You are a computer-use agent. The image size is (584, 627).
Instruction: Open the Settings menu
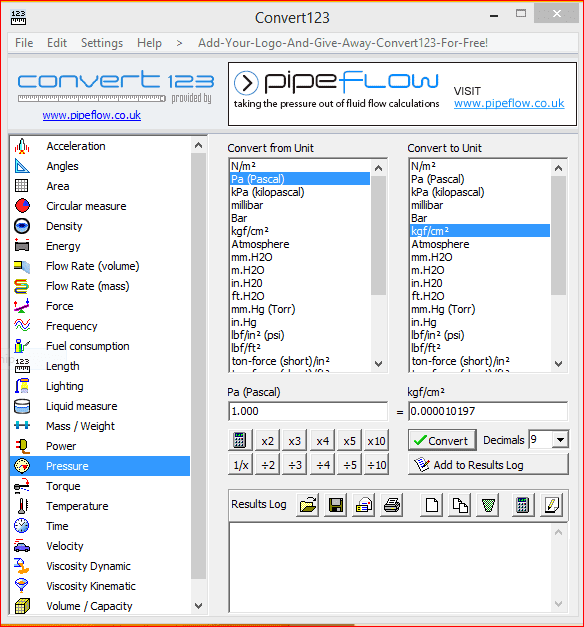102,43
